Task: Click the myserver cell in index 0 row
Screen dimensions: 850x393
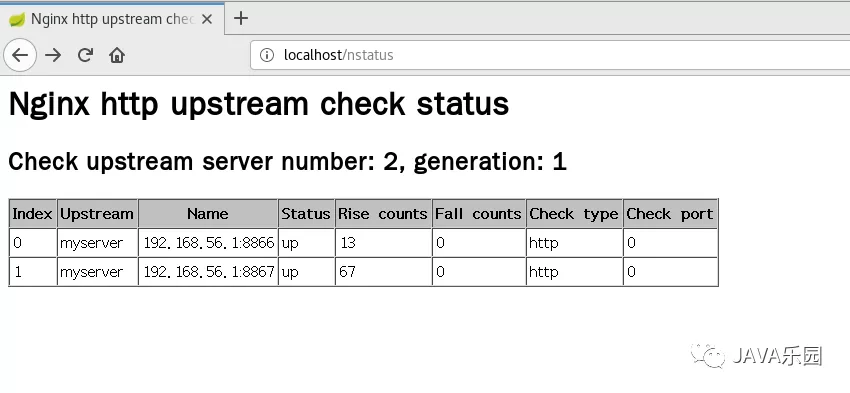Action: [97, 242]
